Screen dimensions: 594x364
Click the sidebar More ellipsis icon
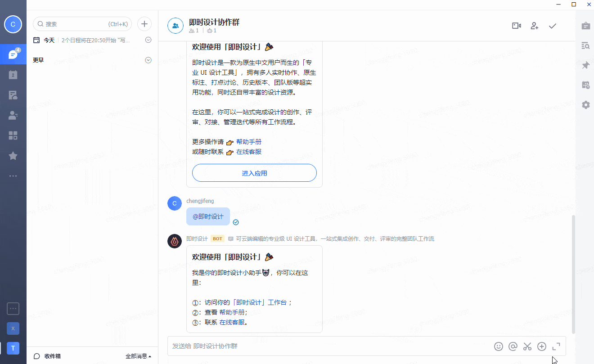[x=13, y=176]
